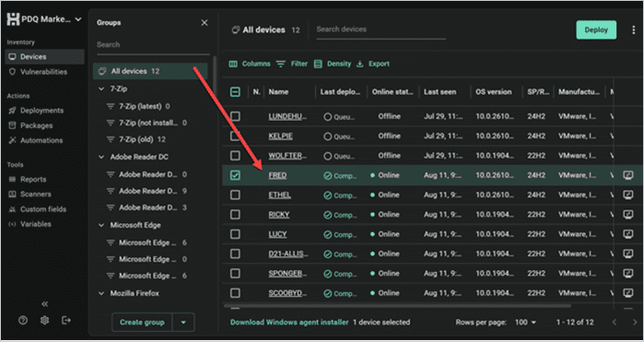Click the help question mark icon
Image resolution: width=644 pixels, height=342 pixels.
coord(23,320)
